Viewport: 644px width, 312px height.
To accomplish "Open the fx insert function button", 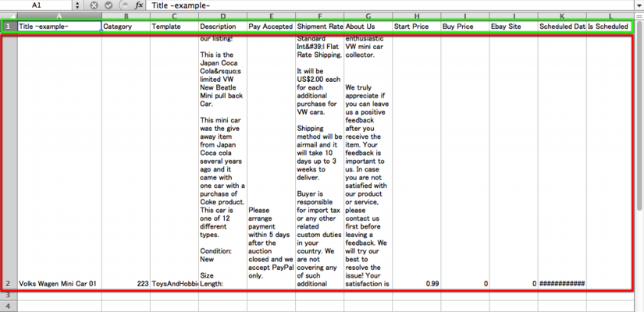I will click(138, 5).
